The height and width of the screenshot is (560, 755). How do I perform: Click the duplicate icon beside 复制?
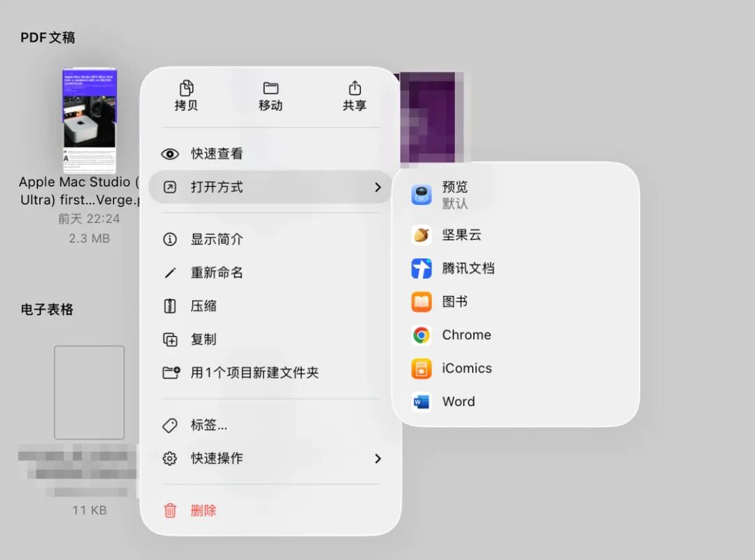click(170, 340)
